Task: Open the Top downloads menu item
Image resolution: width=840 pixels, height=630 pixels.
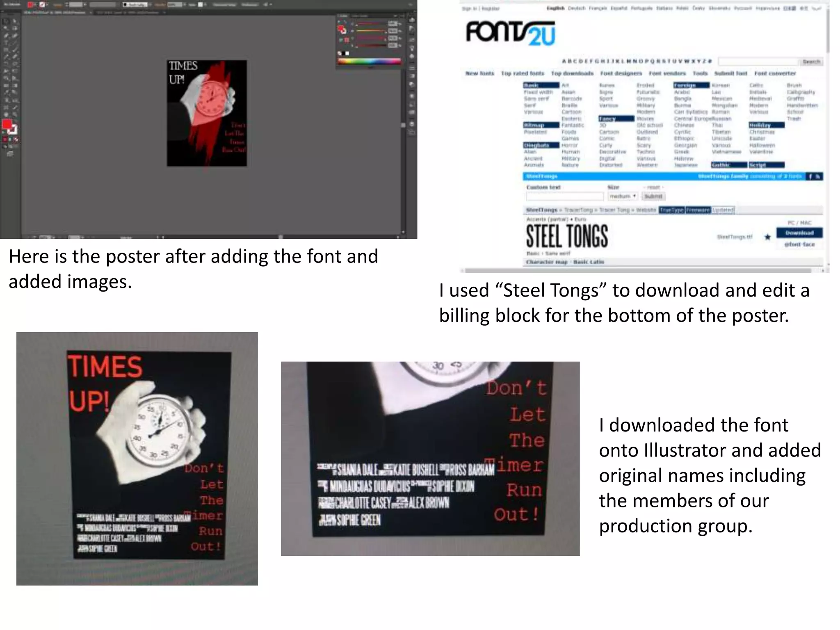Action: [572, 73]
